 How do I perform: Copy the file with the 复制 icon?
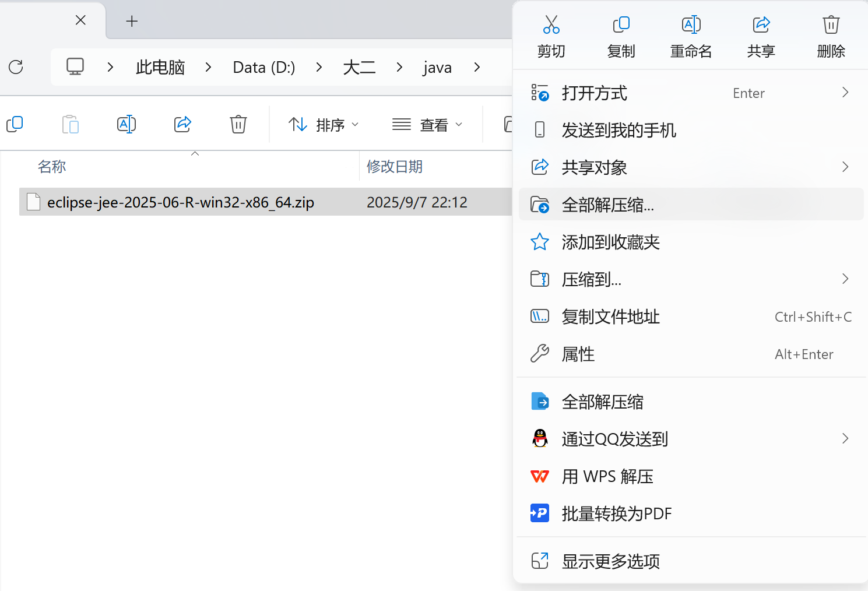(621, 35)
